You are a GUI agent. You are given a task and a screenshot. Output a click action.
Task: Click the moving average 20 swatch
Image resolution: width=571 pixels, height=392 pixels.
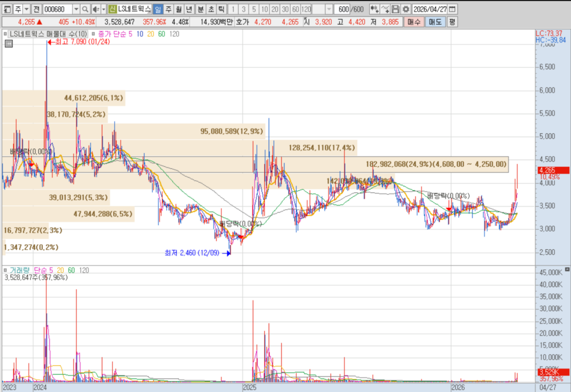(151, 34)
